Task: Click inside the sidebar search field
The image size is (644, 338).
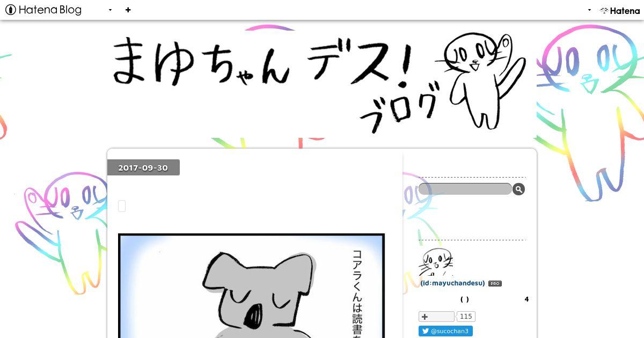Action: tap(465, 189)
